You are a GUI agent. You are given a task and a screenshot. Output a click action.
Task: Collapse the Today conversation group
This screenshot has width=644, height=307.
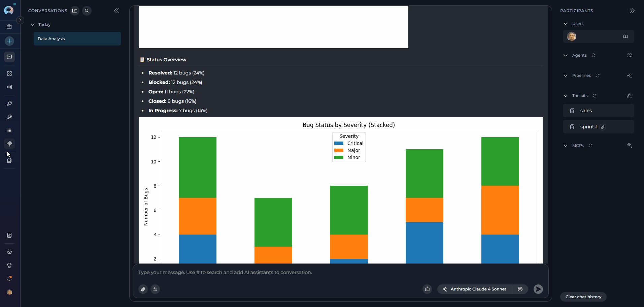click(x=32, y=24)
